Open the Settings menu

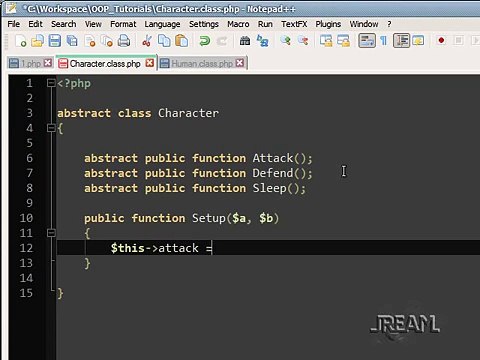click(204, 24)
